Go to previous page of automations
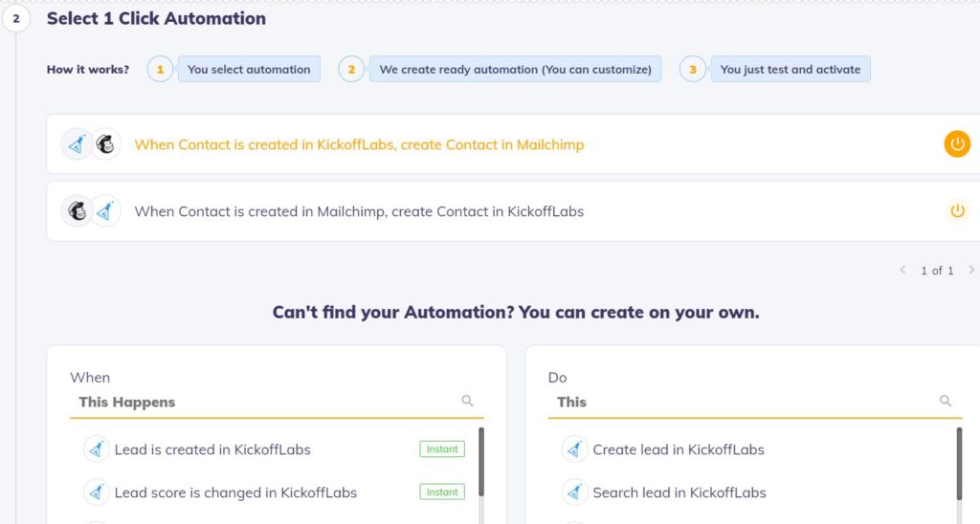The width and height of the screenshot is (980, 524). (902, 270)
